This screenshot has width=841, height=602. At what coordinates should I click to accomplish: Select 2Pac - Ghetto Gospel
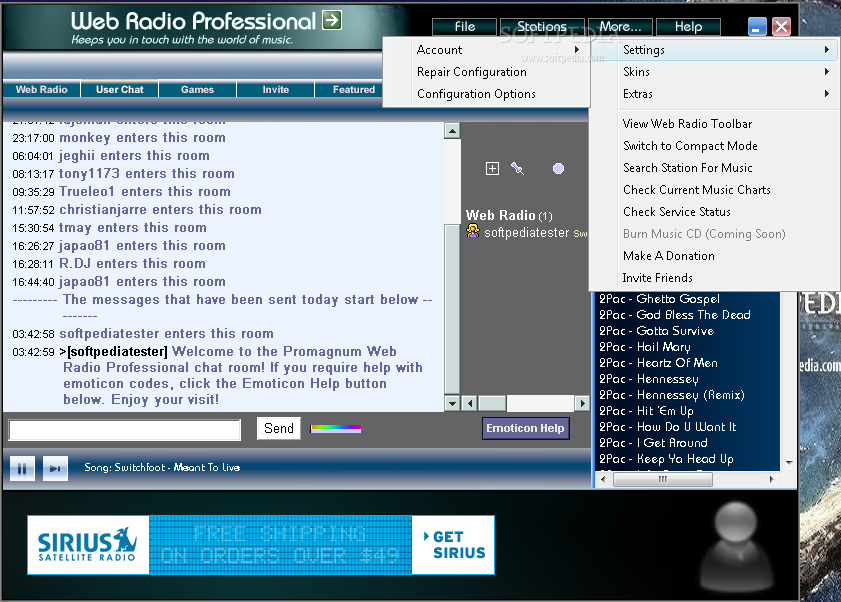point(659,299)
